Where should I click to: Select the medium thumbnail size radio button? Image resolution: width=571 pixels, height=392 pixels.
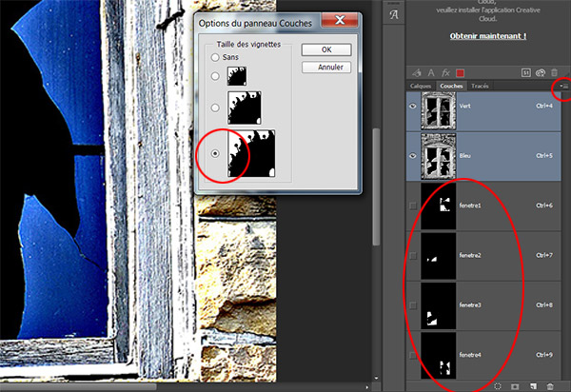[214, 108]
